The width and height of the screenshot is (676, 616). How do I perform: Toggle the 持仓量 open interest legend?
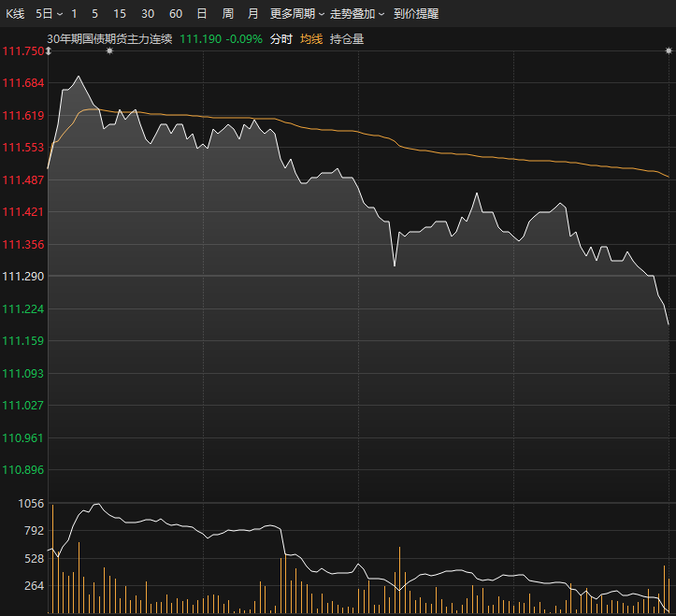(x=347, y=39)
